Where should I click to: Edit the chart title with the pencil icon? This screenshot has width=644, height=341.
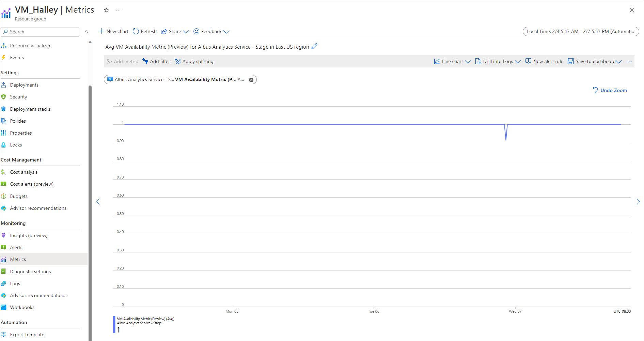tap(314, 46)
